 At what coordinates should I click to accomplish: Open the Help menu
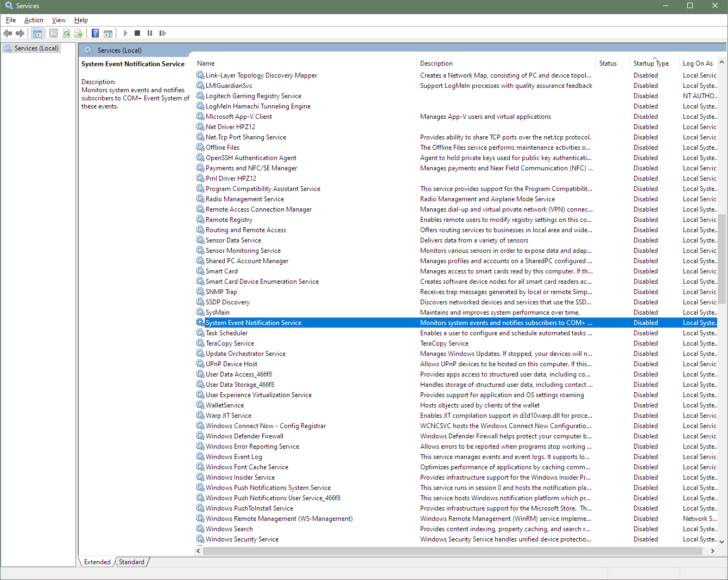(81, 20)
